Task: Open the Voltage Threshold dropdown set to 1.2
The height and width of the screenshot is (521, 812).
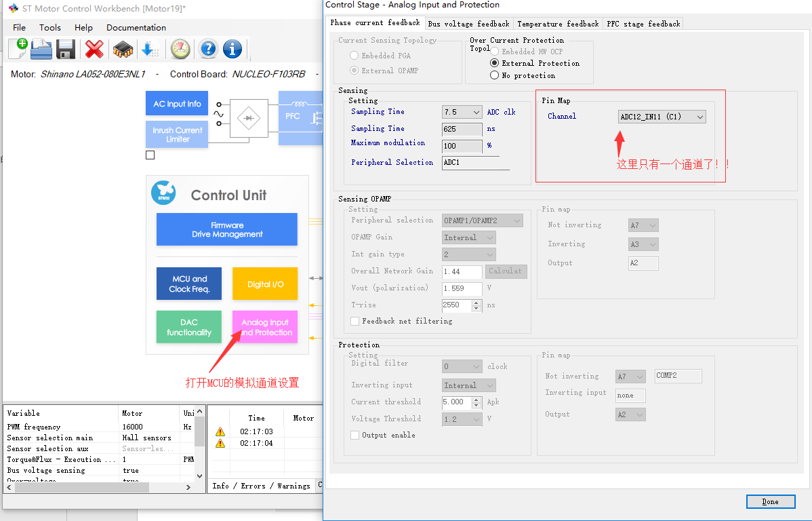Action: (462, 419)
